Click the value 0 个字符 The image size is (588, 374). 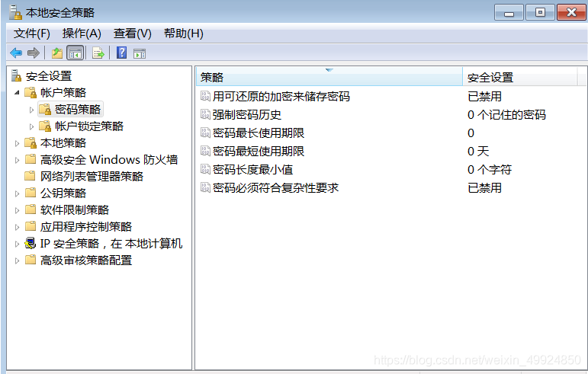click(x=490, y=170)
